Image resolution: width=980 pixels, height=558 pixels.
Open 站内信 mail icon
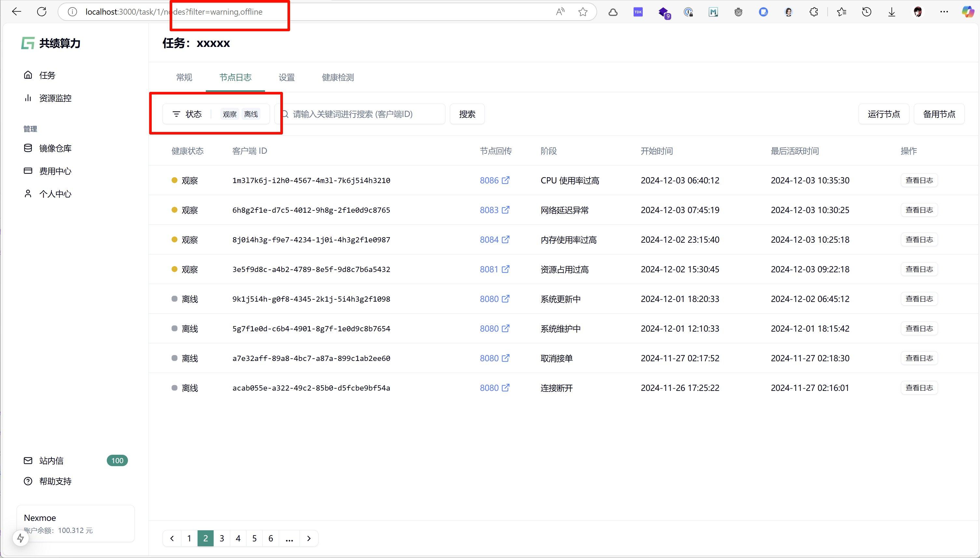[28, 461]
